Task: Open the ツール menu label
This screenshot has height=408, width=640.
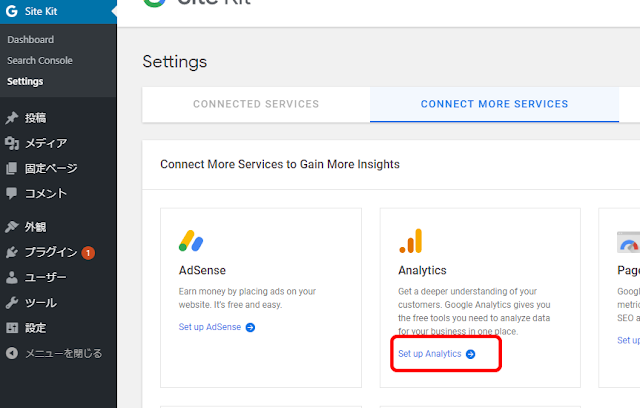Action: tap(41, 303)
